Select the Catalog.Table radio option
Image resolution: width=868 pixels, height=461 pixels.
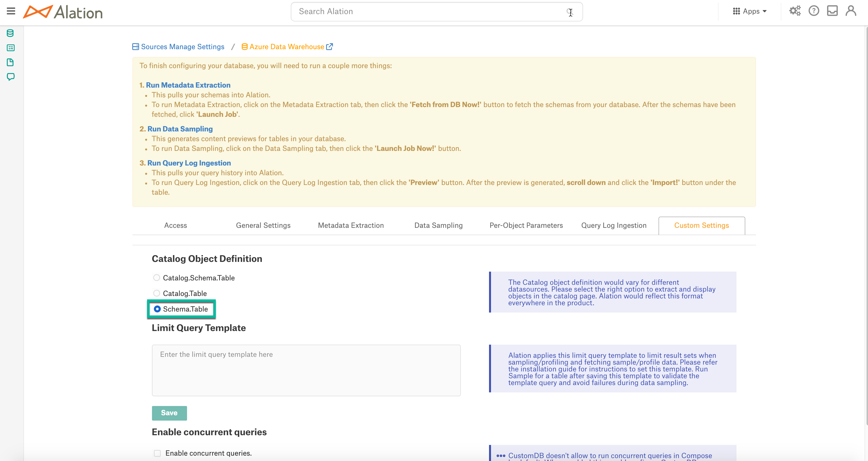coord(156,293)
